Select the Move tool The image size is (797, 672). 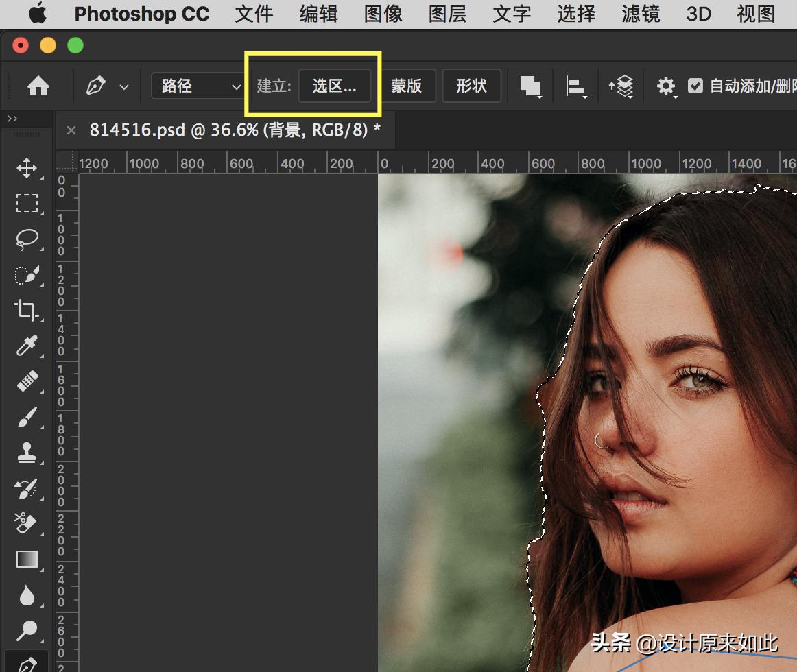(x=27, y=168)
